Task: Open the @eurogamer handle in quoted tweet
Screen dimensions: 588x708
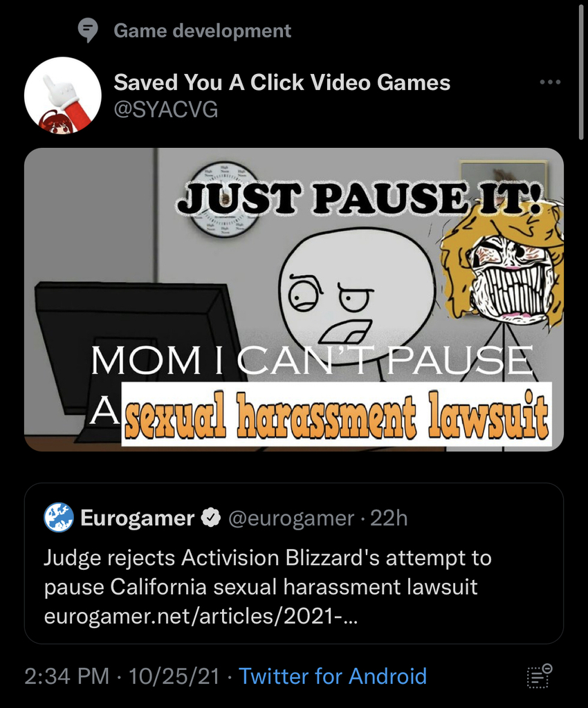Action: tap(291, 518)
